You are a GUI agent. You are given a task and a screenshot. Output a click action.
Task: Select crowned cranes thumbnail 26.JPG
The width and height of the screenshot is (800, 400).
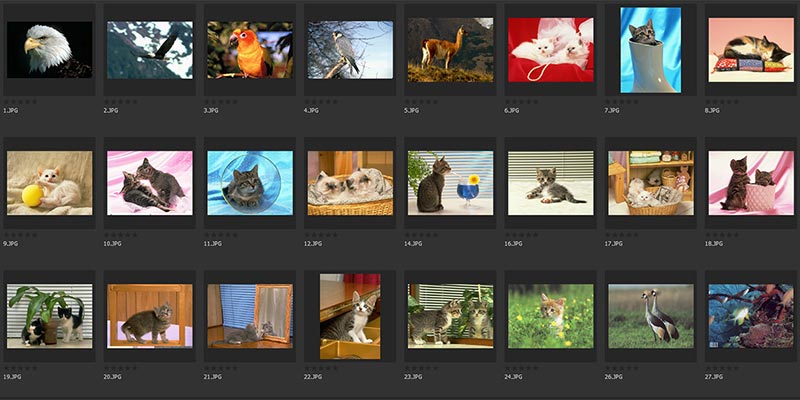[651, 316]
